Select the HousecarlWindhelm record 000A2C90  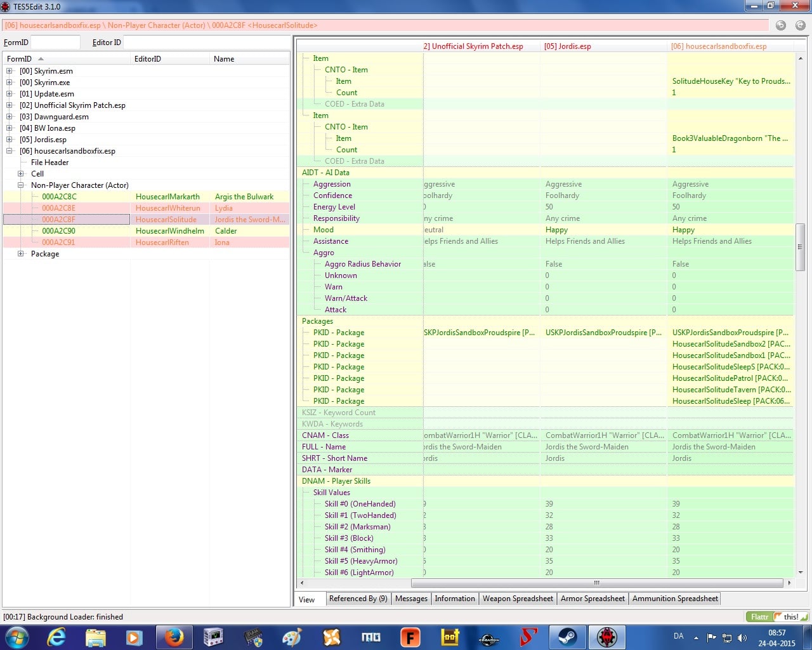click(x=146, y=231)
